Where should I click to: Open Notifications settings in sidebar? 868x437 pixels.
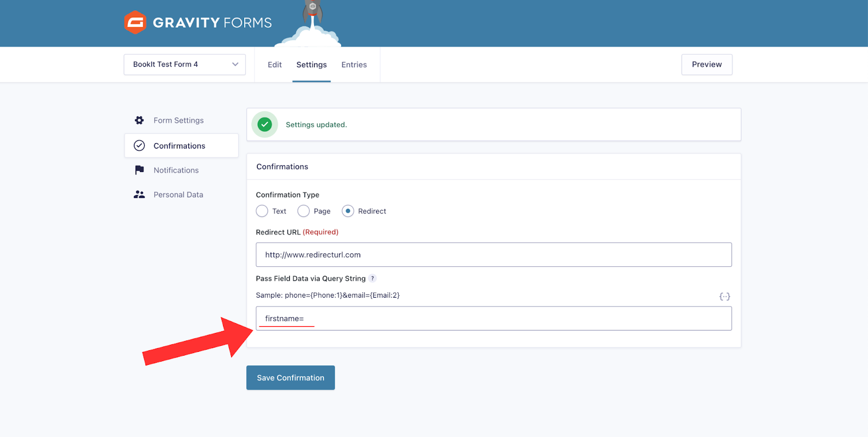pyautogui.click(x=176, y=170)
